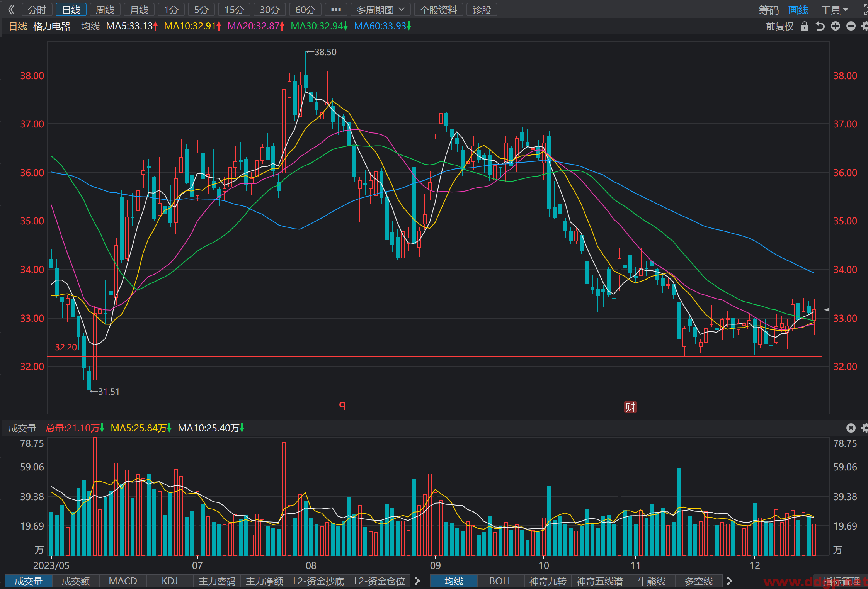Viewport: 868px width, 589px height.
Task: Open the 工具 tools dropdown
Action: pos(834,10)
